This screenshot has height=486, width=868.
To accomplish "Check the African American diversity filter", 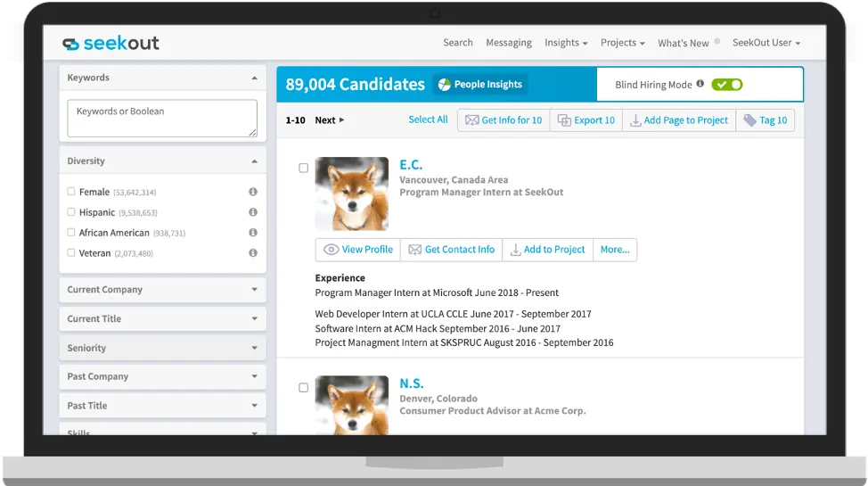I will [71, 232].
